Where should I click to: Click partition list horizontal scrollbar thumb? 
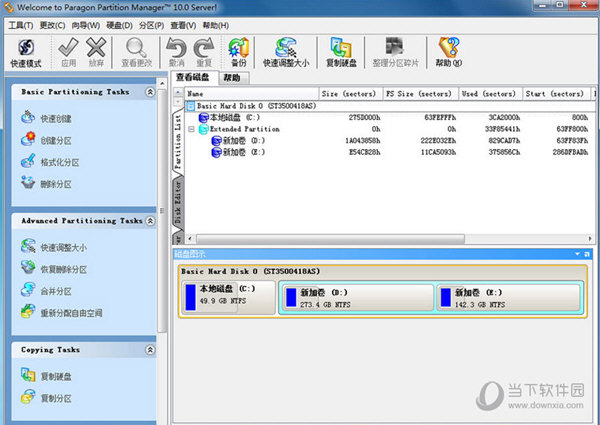pos(330,239)
